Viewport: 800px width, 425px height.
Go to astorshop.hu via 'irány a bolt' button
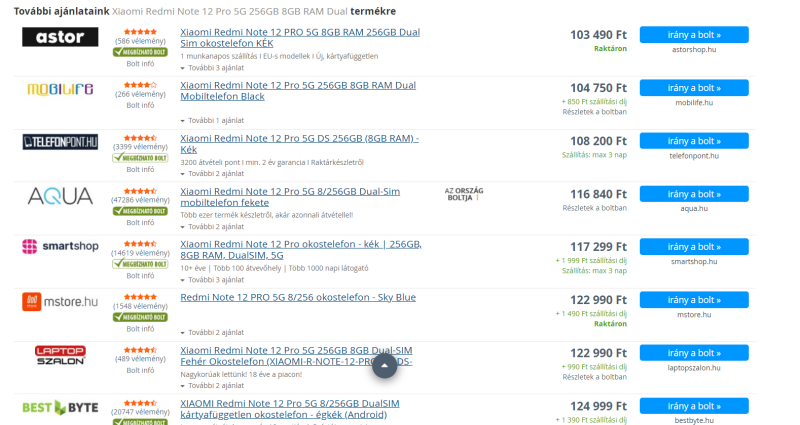(694, 35)
